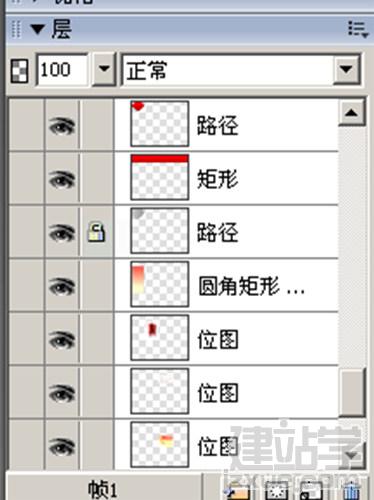374x500 pixels.
Task: Click the lock icon on the third layer
Action: tap(96, 232)
